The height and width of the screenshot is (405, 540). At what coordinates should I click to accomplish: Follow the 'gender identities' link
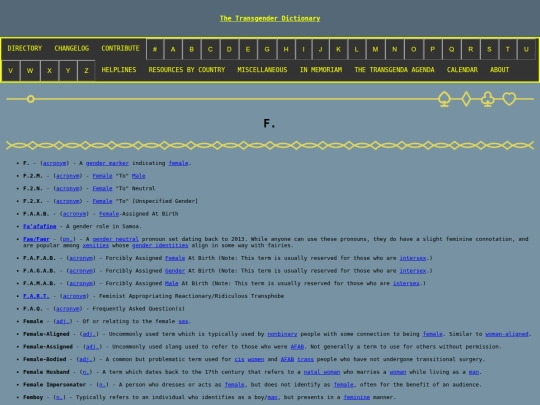pyautogui.click(x=160, y=245)
